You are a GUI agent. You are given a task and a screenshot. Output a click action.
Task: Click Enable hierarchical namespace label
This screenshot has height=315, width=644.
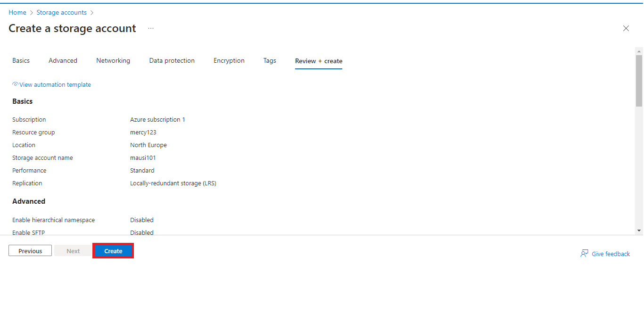tap(53, 220)
